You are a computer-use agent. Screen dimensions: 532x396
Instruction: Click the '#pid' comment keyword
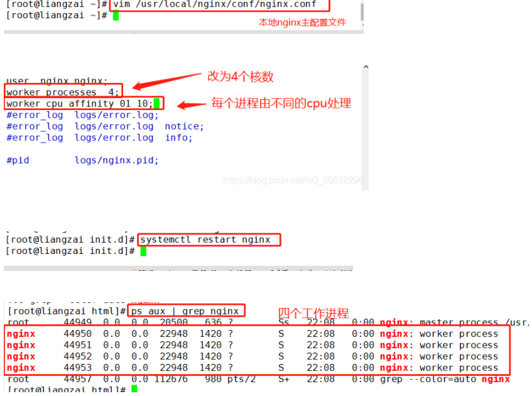pyautogui.click(x=18, y=160)
